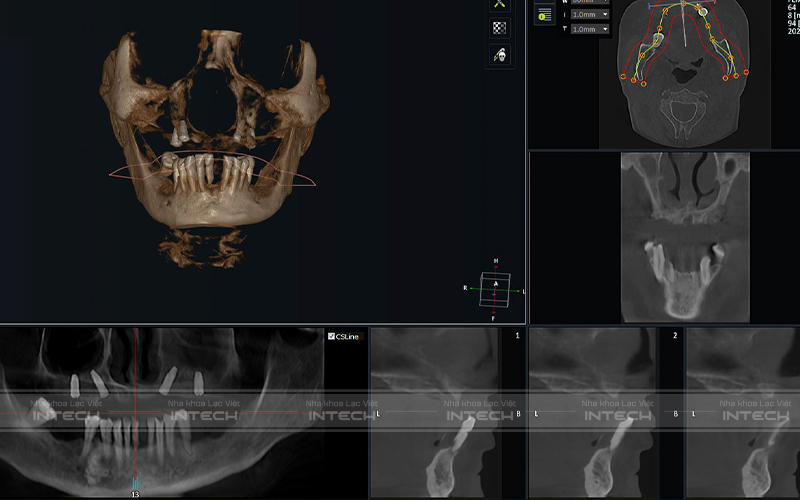Click the crossed tools icon in 3D toolbar
The height and width of the screenshot is (500, 800).
tap(500, 5)
